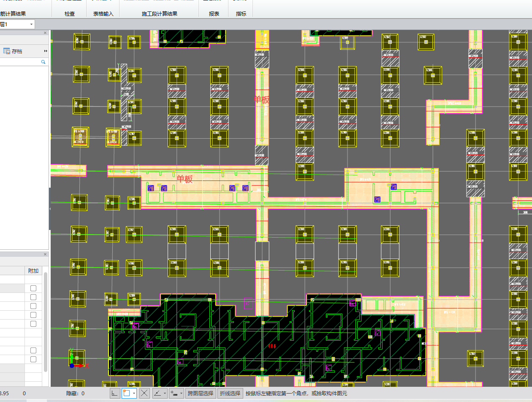Click the 存档 button label

click(17, 51)
